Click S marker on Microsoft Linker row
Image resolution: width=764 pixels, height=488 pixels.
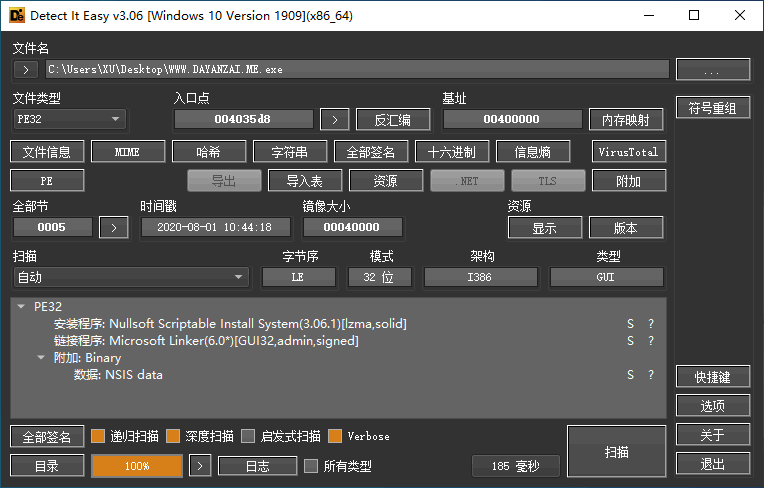point(630,341)
